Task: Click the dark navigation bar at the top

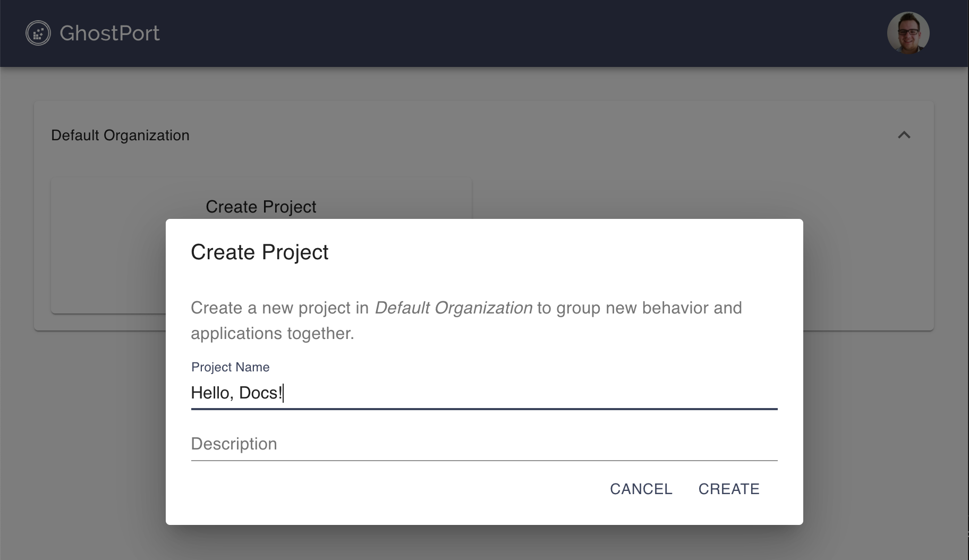Action: tap(478, 33)
